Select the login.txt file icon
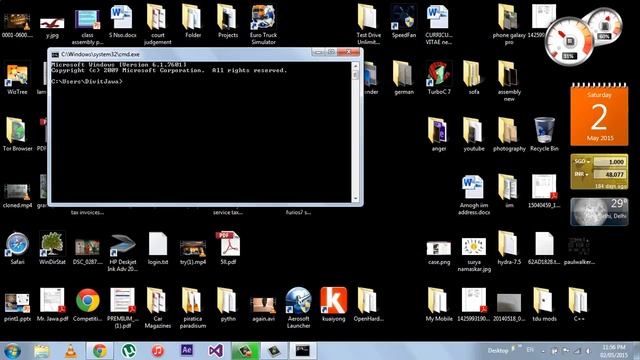The height and width of the screenshot is (360, 640). [158, 248]
